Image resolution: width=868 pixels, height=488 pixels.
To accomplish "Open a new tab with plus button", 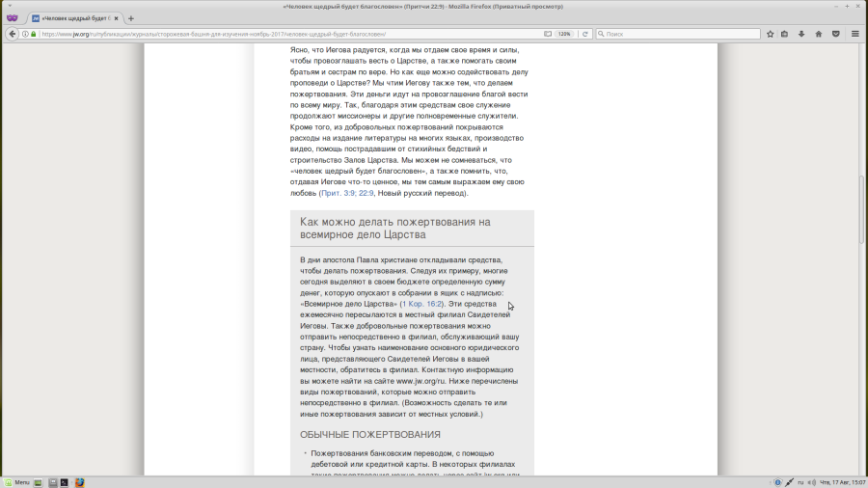I will (x=131, y=18).
